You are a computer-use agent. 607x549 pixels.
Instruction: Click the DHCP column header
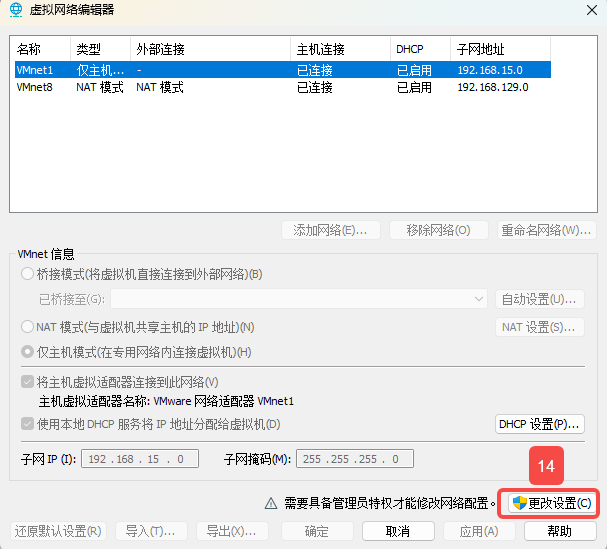click(421, 49)
